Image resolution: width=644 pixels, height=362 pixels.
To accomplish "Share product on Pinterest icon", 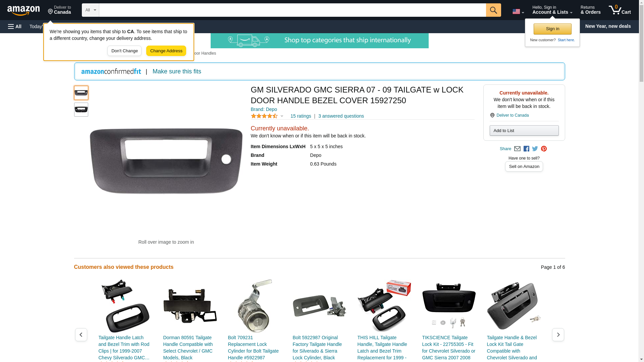I will tap(544, 149).
